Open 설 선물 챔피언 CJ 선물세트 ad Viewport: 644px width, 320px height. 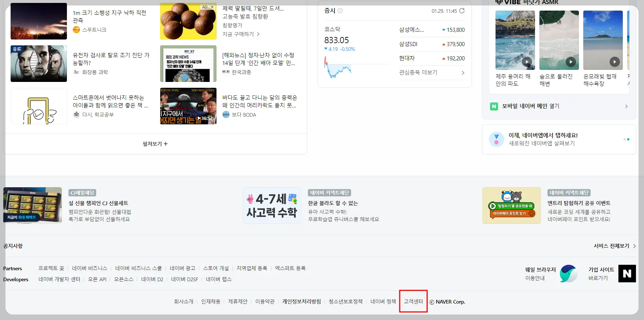tap(98, 203)
